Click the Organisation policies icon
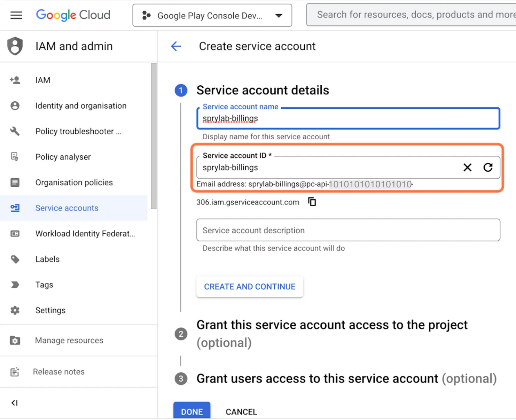 15,182
